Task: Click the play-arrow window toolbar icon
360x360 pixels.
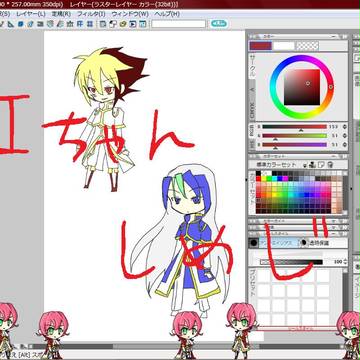Action: pyautogui.click(x=133, y=24)
